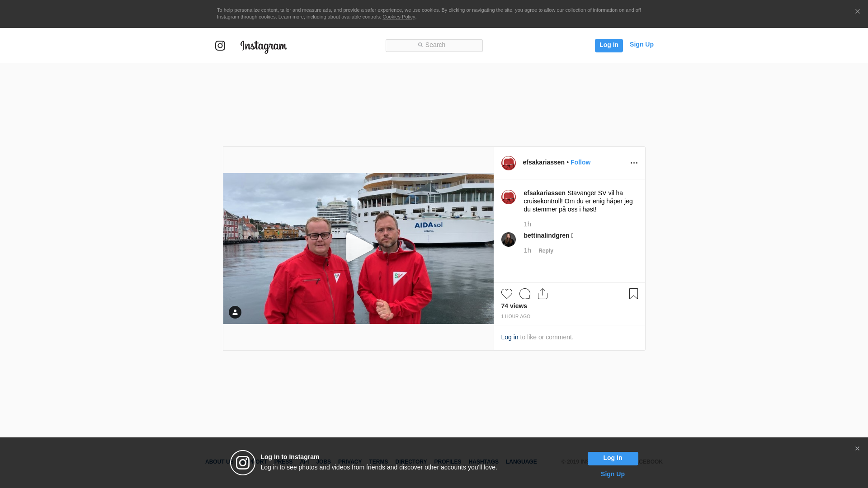Show tagged people icon on video
This screenshot has width=868, height=488.
(x=235, y=312)
